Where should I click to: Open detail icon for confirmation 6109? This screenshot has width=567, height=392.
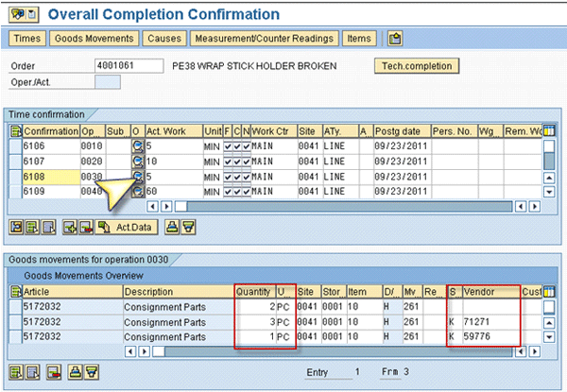coord(137,191)
